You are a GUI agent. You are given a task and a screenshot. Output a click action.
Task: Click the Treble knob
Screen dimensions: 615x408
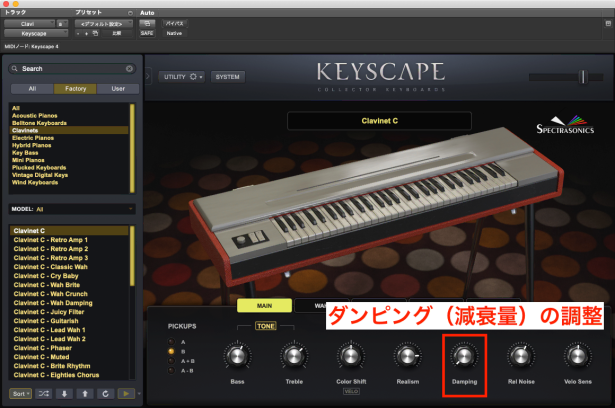294,356
